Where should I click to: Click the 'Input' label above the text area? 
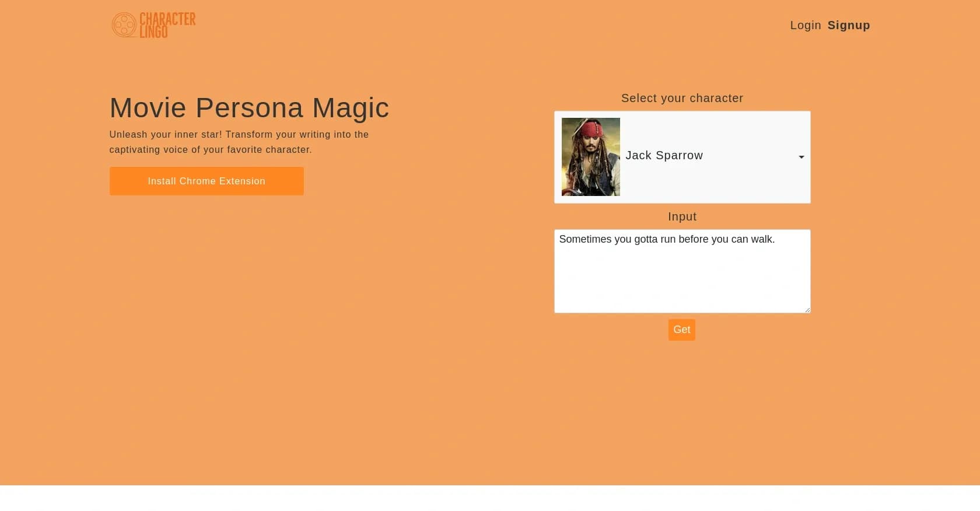[682, 216]
